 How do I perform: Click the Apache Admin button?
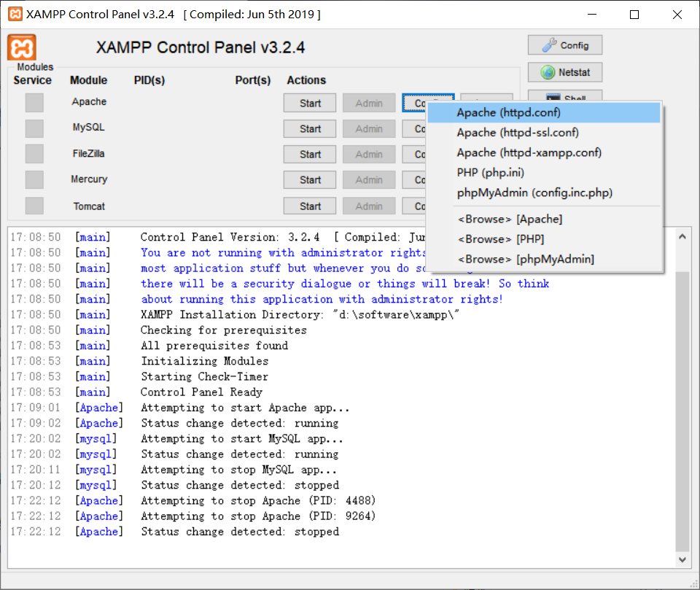(x=369, y=103)
